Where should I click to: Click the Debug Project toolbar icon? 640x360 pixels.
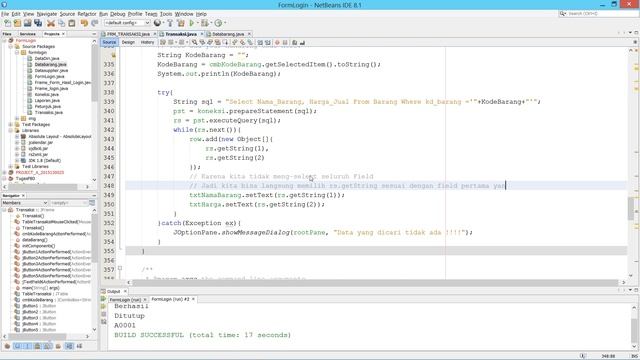coord(204,23)
